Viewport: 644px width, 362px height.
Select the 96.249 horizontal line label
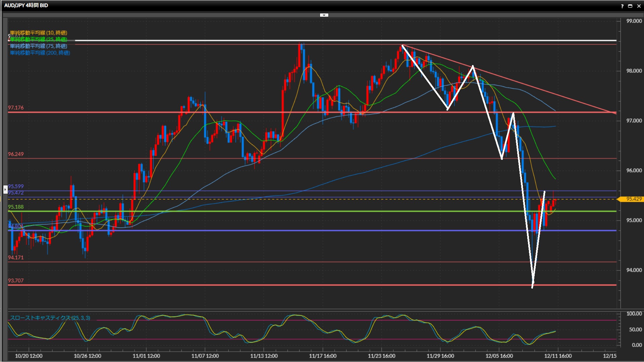point(16,154)
